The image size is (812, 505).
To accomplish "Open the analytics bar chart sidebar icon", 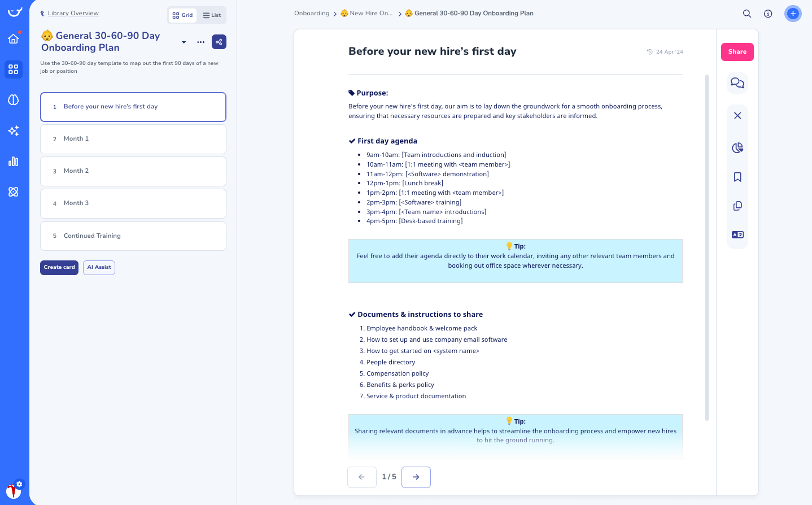I will (x=14, y=161).
